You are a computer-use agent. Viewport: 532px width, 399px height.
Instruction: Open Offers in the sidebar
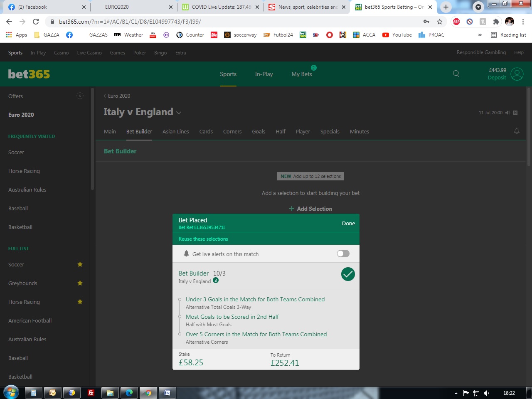(x=15, y=96)
